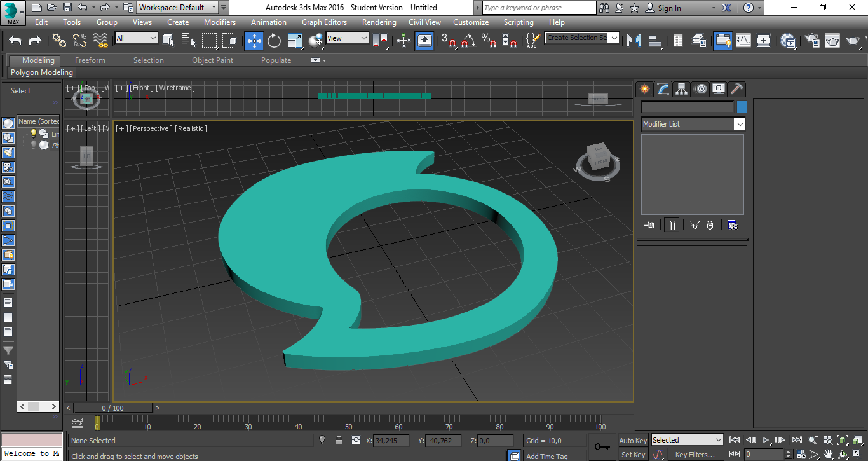Open the Utilities hammer panel
This screenshot has height=461, width=868.
click(736, 89)
